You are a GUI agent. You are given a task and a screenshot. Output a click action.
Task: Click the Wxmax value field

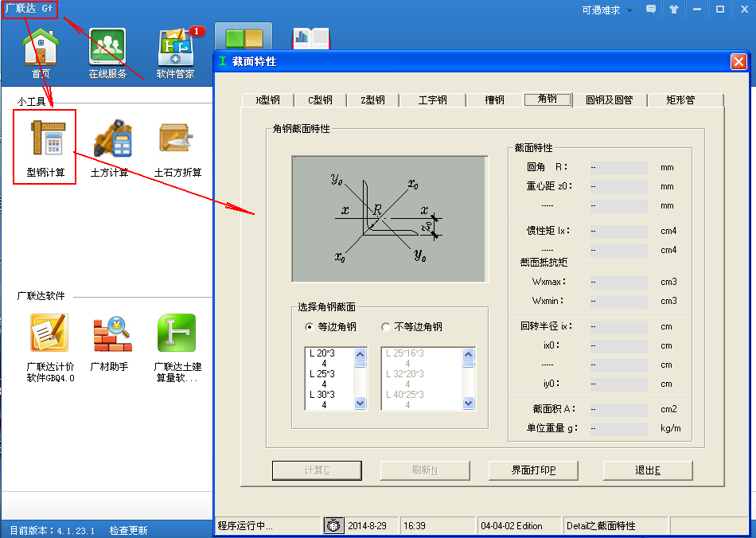619,282
